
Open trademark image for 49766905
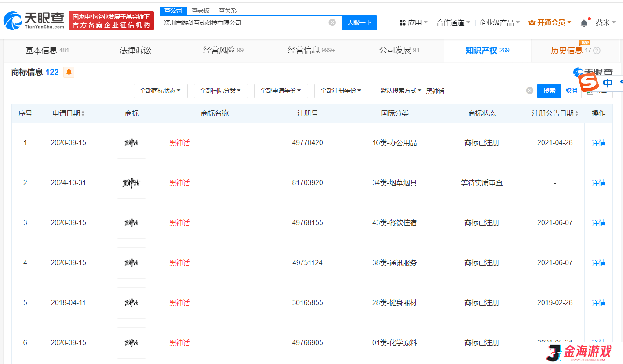coord(131,343)
